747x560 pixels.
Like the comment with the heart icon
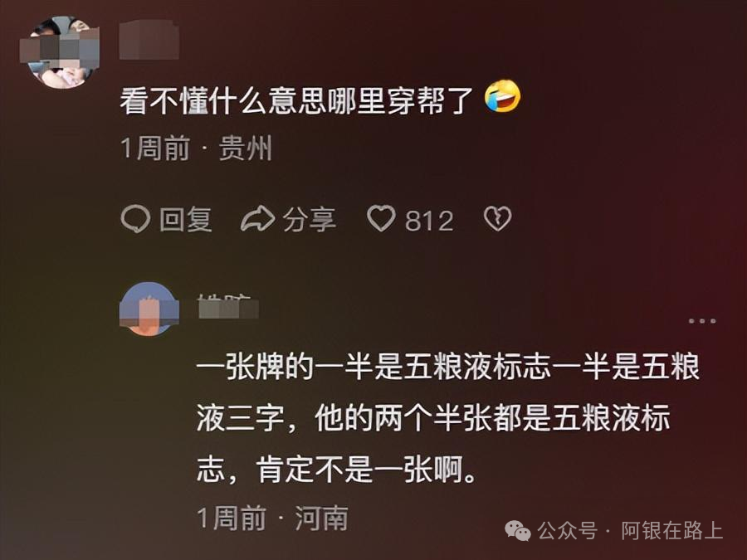point(381,218)
